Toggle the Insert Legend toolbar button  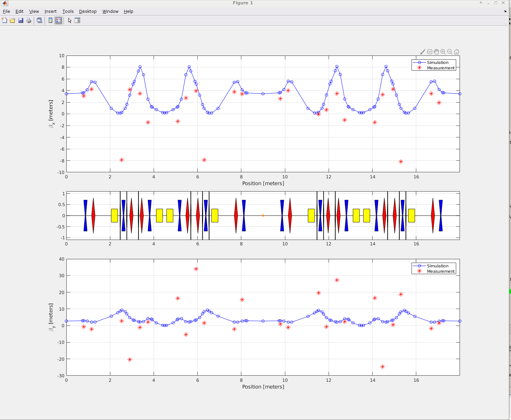tap(59, 20)
